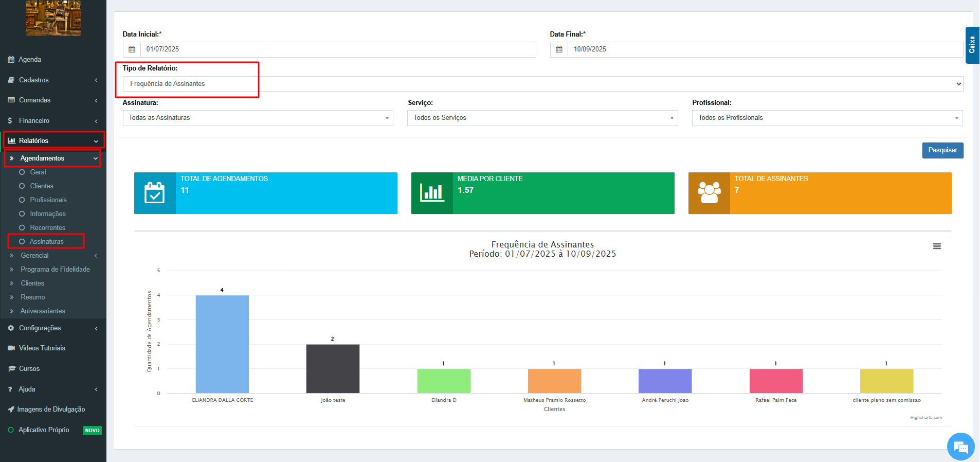The image size is (980, 462).
Task: Expand the Financeiro sidebar menu
Action: [52, 121]
